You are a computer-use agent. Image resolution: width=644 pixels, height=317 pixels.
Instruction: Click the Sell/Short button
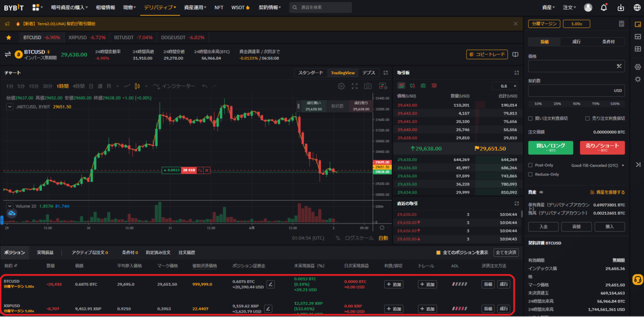(602, 147)
